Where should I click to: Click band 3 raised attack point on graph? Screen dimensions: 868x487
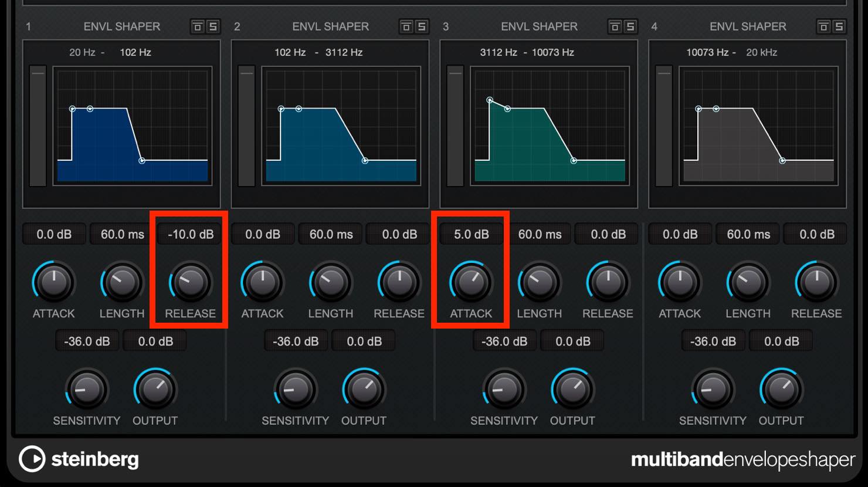tap(490, 100)
